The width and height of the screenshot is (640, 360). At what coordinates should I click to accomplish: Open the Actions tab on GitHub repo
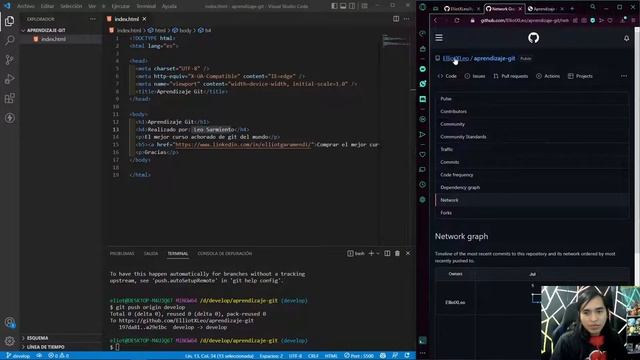click(548, 76)
